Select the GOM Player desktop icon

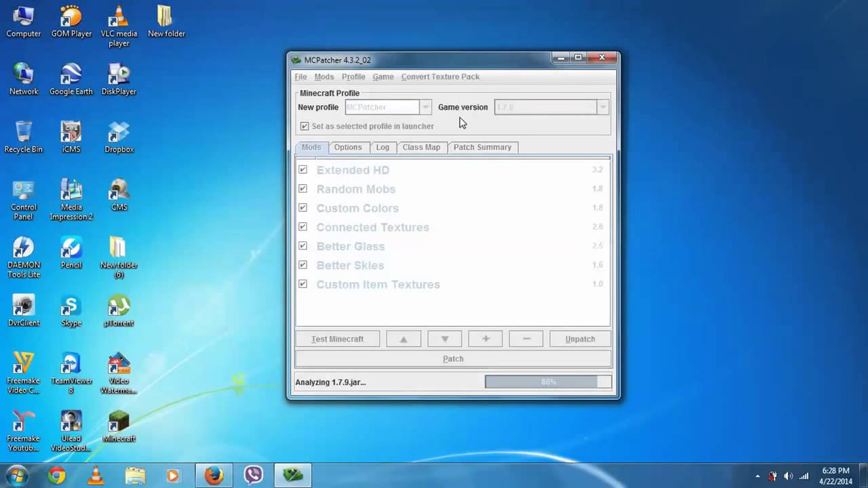[71, 21]
